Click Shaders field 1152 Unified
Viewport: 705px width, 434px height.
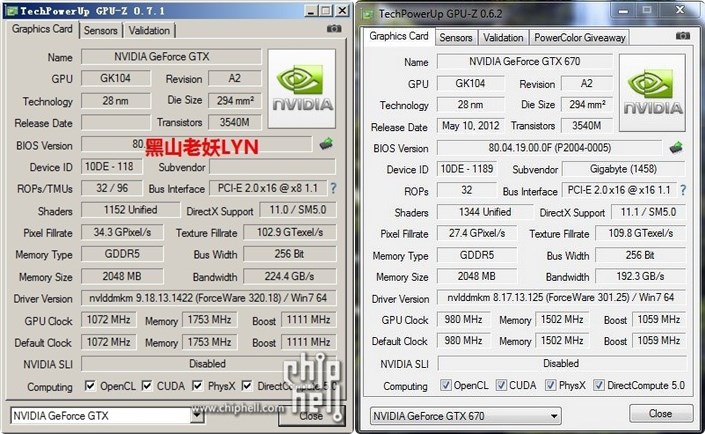tap(130, 210)
